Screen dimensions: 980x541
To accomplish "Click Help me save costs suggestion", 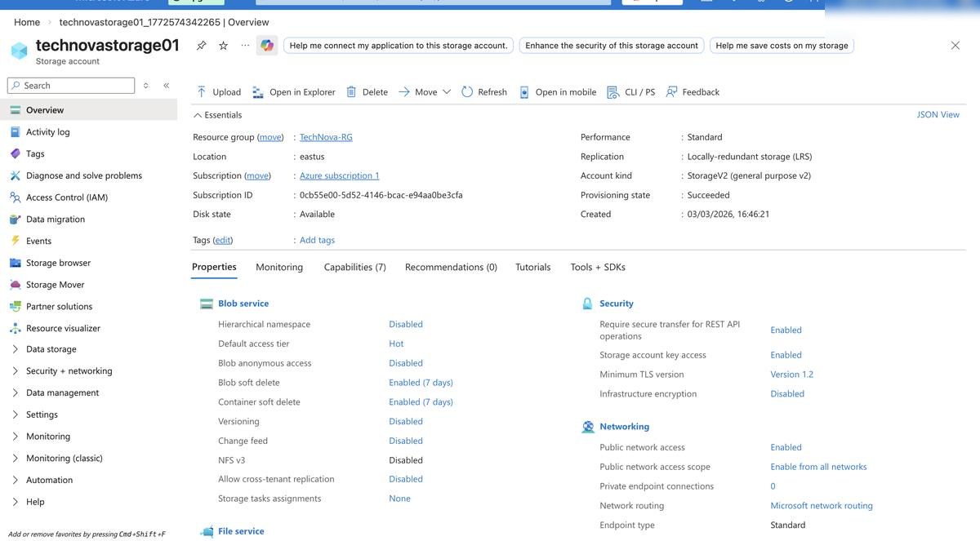I will click(x=782, y=46).
